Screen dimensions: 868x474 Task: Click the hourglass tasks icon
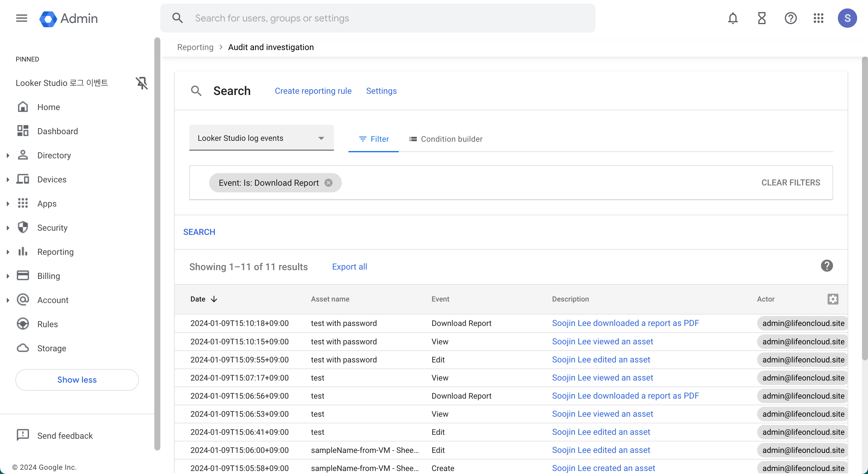pyautogui.click(x=762, y=18)
